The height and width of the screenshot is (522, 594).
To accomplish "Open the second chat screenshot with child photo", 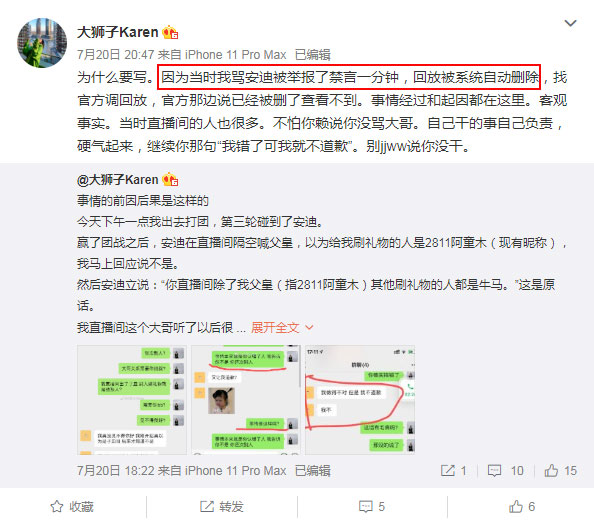I will click(246, 400).
